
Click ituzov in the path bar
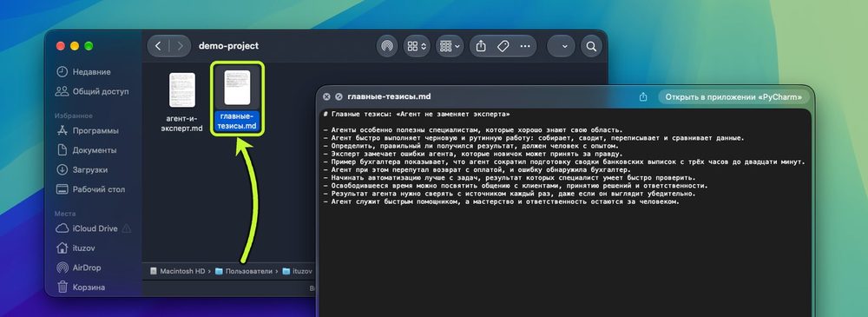click(x=297, y=272)
